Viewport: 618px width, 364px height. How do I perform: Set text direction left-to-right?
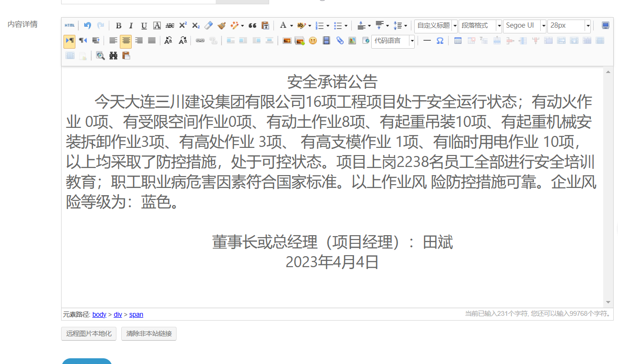pos(70,41)
